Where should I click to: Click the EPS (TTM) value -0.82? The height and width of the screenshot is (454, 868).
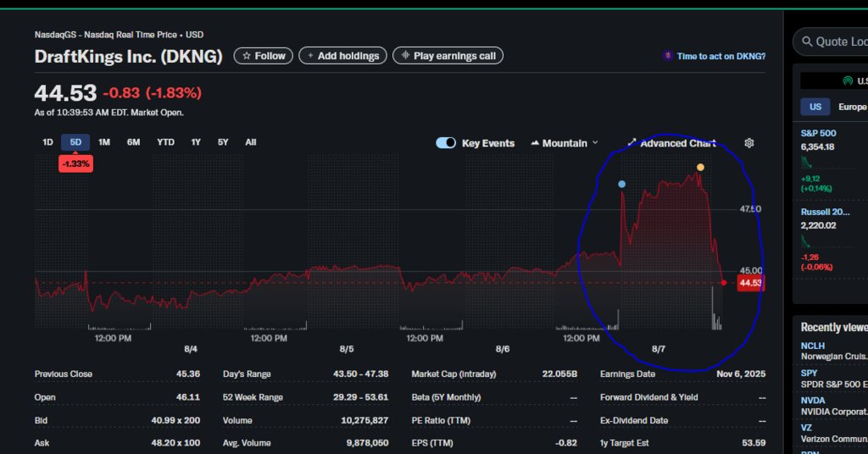(566, 443)
